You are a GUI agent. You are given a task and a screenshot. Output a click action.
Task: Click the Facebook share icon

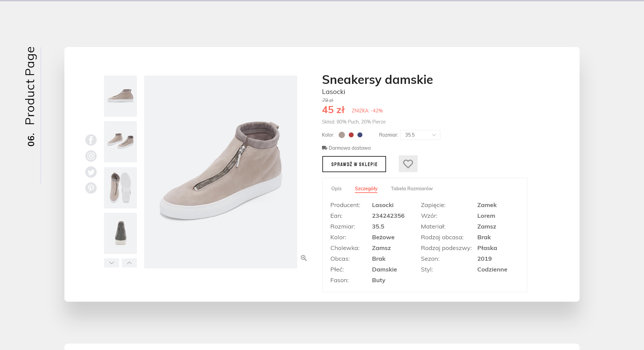click(x=91, y=140)
